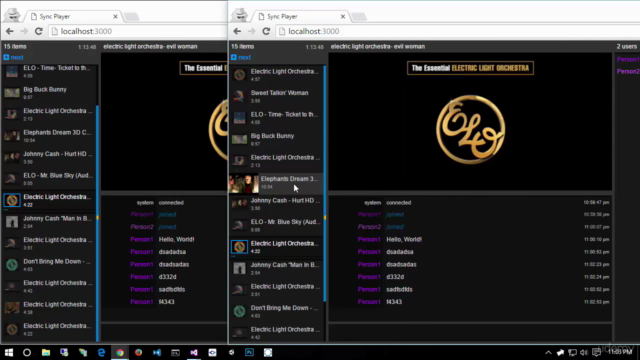This screenshot has width=640, height=360.
Task: Select 'Don't Bring Me Down' in left playlist
Action: pyautogui.click(x=49, y=265)
